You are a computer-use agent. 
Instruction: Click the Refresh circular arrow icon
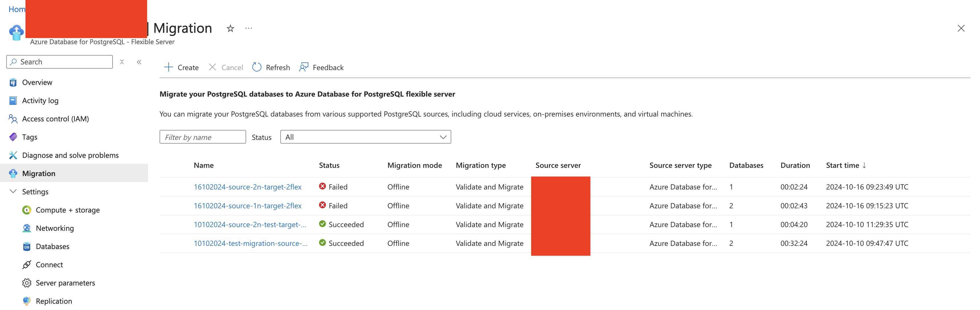tap(257, 67)
